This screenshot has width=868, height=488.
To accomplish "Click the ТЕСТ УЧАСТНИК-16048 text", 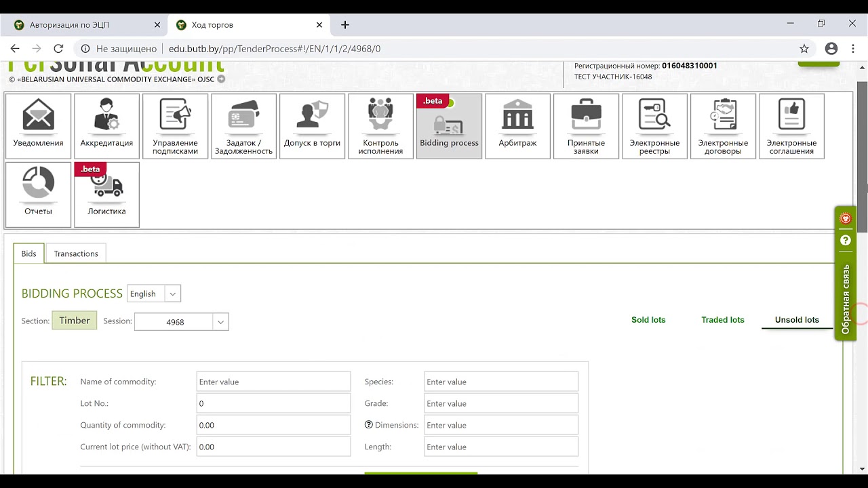I will tap(613, 77).
